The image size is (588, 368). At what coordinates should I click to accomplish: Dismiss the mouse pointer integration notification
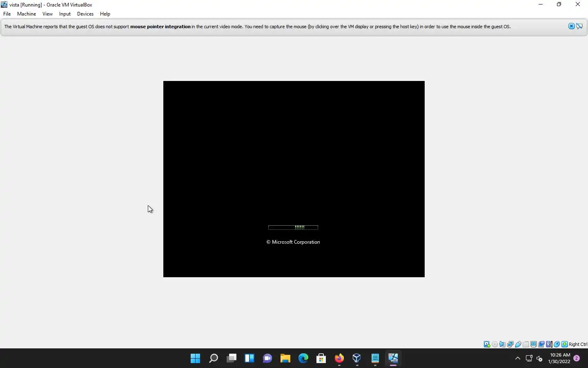click(571, 26)
